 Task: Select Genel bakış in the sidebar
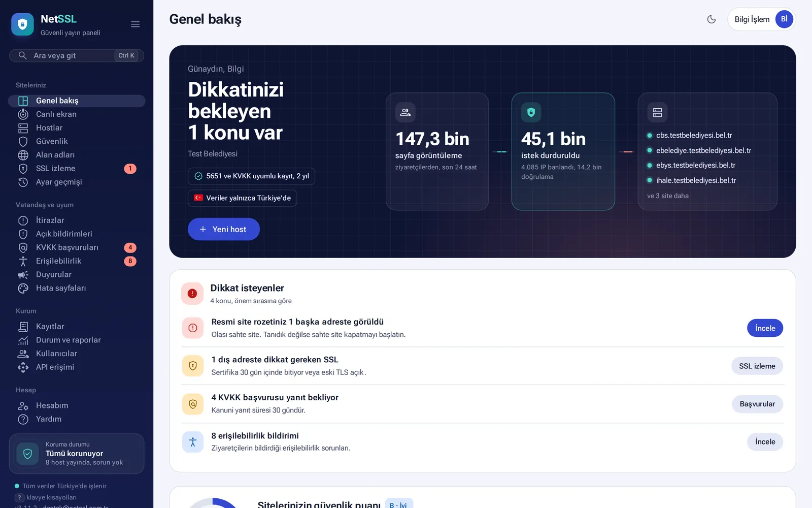pyautogui.click(x=77, y=101)
